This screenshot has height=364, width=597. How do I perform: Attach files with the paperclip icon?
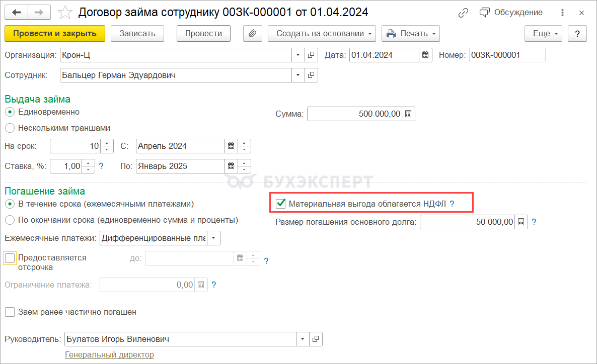(x=252, y=34)
